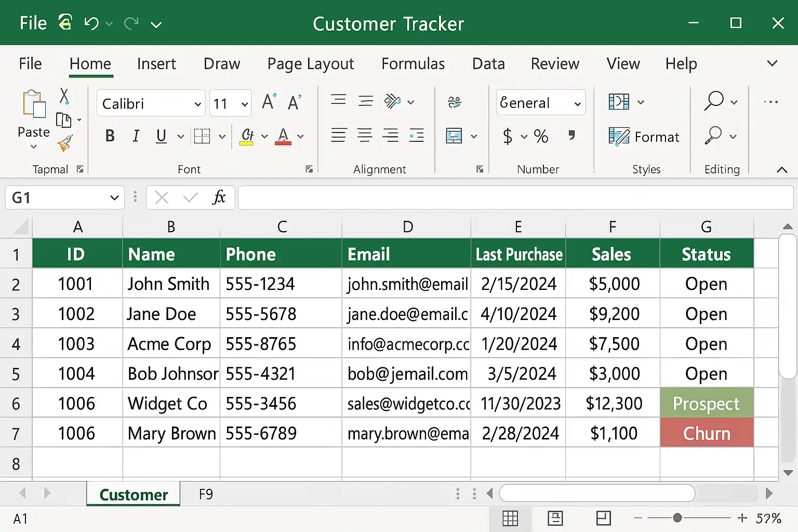This screenshot has width=798, height=532.
Task: Click the insert function fx icon
Action: pos(219,197)
